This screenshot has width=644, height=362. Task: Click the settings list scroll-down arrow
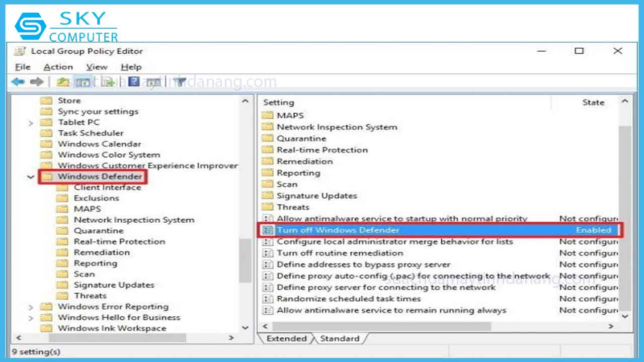click(x=625, y=316)
